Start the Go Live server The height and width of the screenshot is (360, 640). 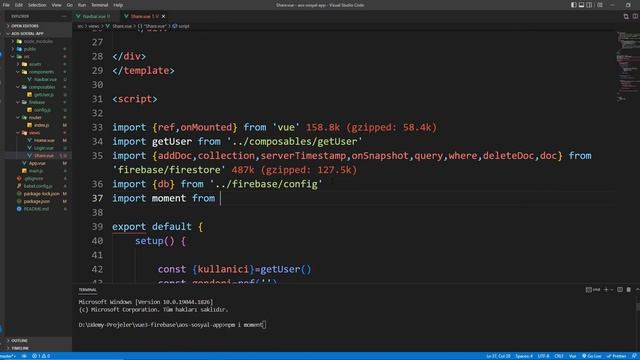click(591, 356)
